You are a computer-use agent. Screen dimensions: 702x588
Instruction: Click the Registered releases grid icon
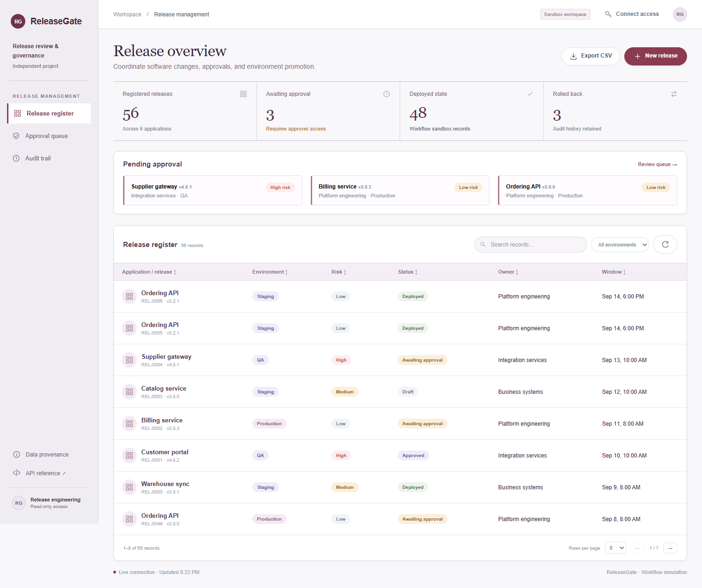click(x=243, y=94)
